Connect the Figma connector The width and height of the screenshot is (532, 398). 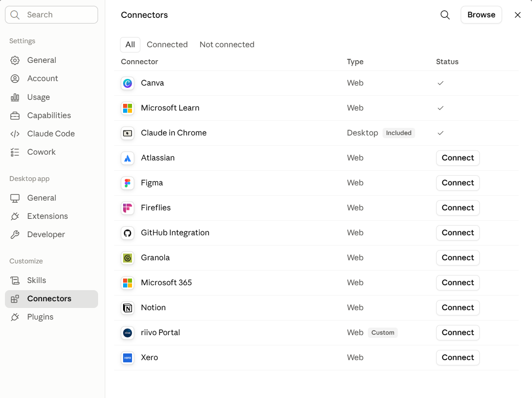click(x=458, y=183)
